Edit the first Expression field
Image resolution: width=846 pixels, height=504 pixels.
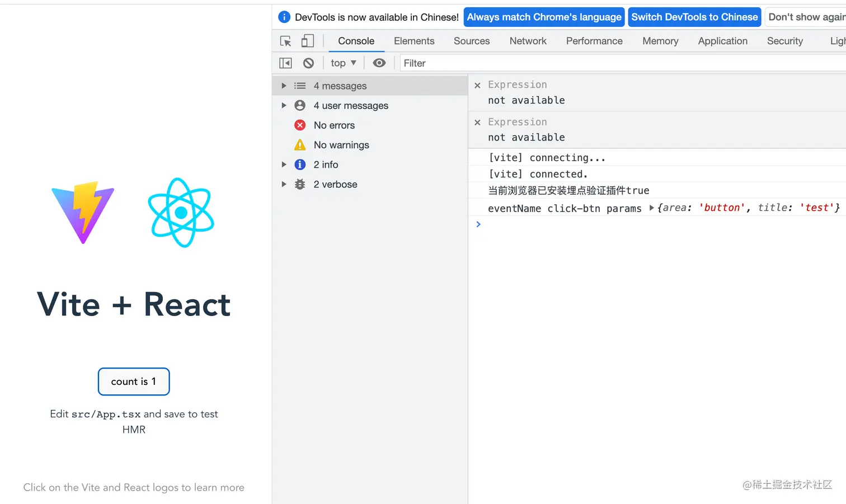(x=518, y=84)
